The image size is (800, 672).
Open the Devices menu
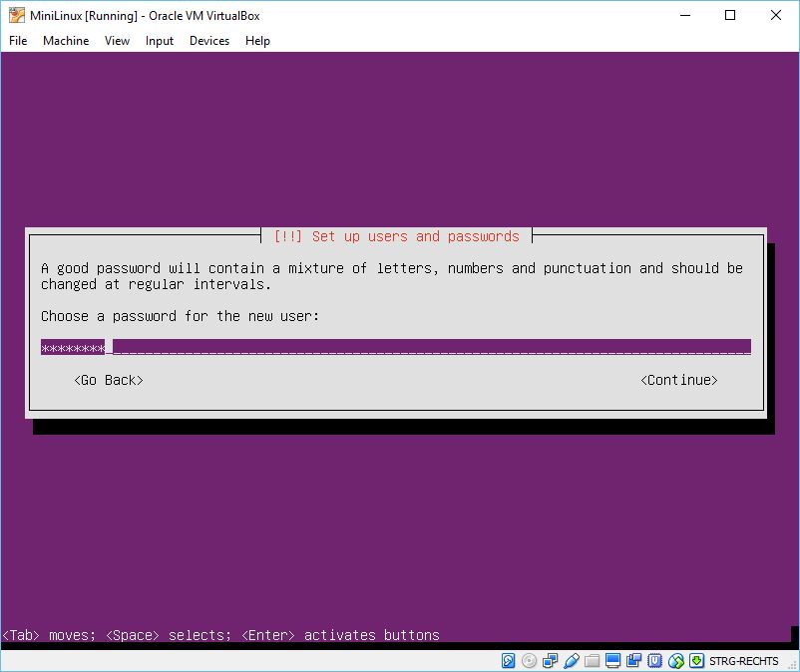tap(208, 41)
